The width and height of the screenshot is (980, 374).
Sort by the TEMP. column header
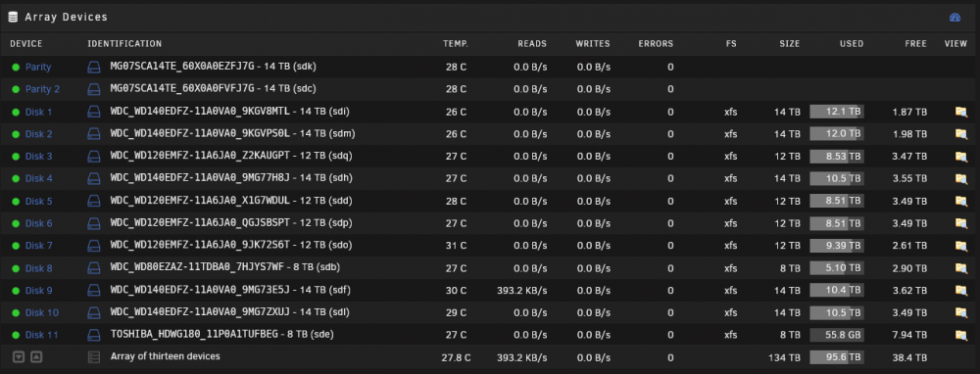click(456, 44)
